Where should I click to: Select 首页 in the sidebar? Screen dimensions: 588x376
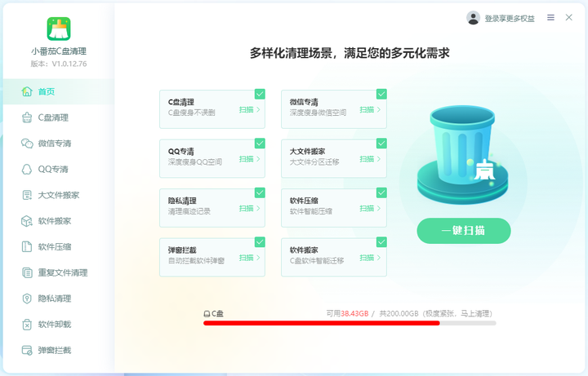click(59, 91)
